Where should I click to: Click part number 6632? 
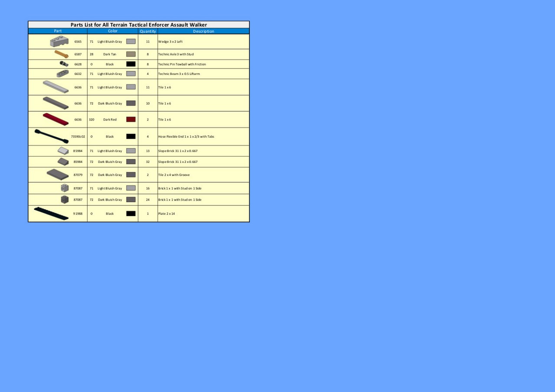[78, 74]
